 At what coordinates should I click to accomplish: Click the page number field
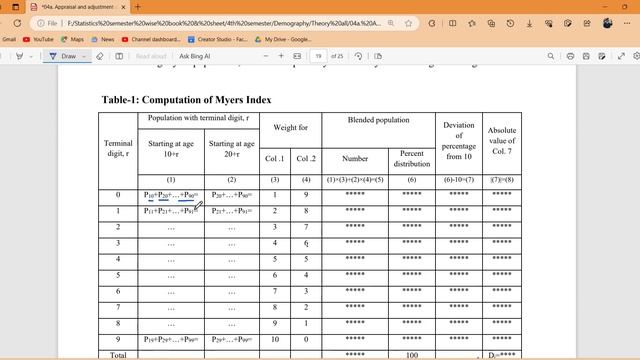[318, 56]
